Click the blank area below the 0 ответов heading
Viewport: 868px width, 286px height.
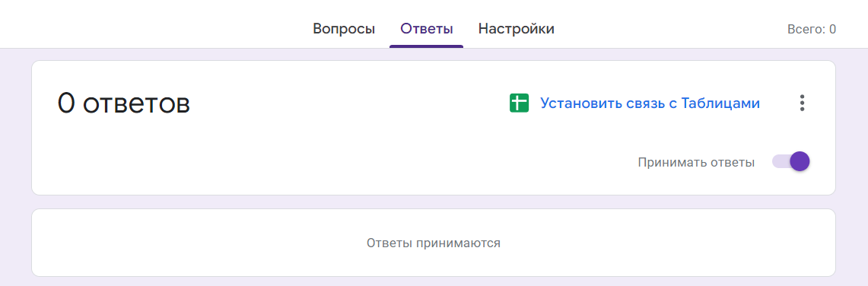click(x=221, y=160)
